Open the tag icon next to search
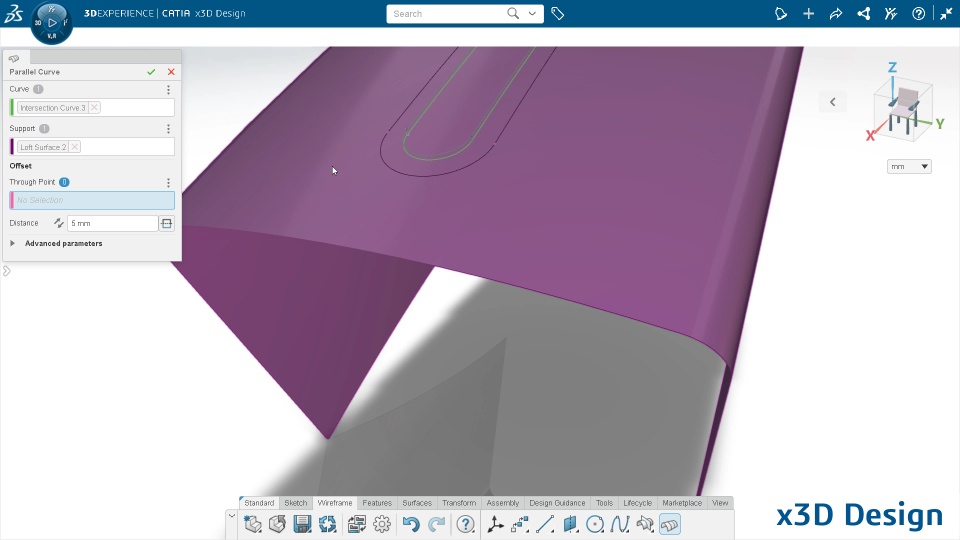Screen dimensions: 960x540 click(557, 13)
